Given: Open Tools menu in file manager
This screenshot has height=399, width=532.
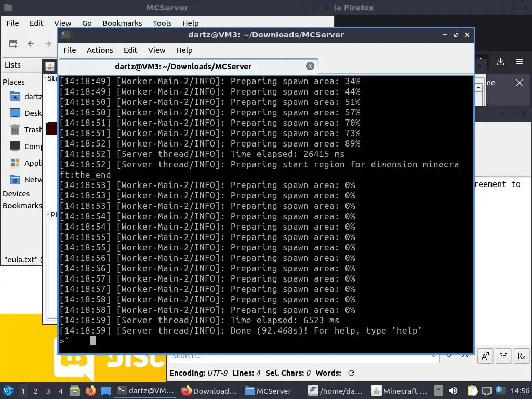Looking at the screenshot, I should pos(162,23).
